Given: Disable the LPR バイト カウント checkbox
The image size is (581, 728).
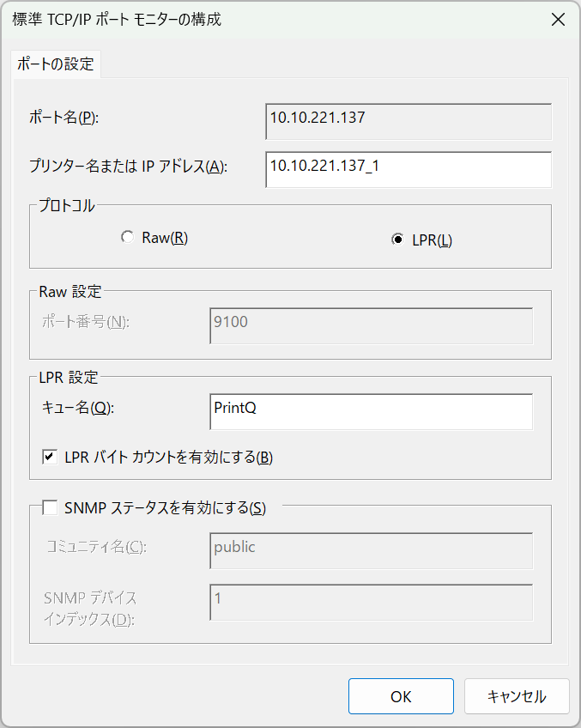Looking at the screenshot, I should (50, 458).
